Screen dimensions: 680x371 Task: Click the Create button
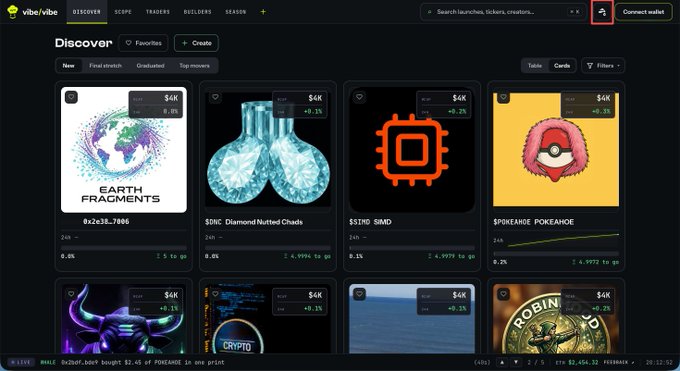coord(196,43)
